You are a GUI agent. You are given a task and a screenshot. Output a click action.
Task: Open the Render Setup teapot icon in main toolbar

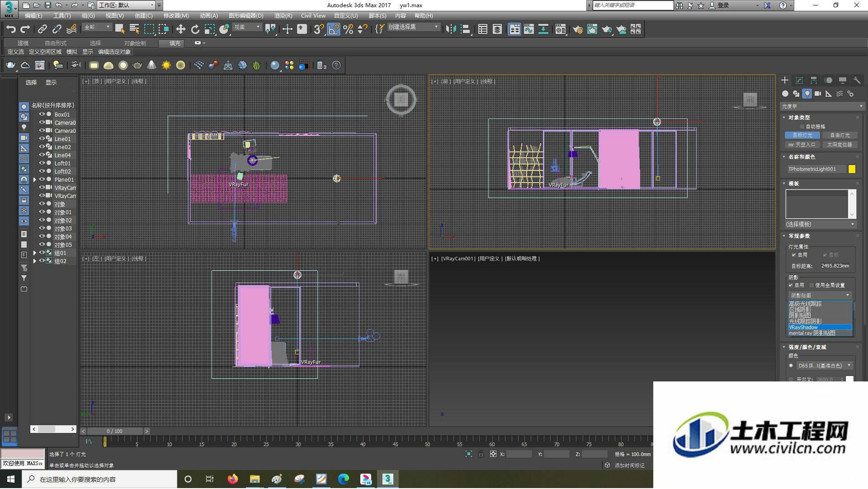click(577, 29)
